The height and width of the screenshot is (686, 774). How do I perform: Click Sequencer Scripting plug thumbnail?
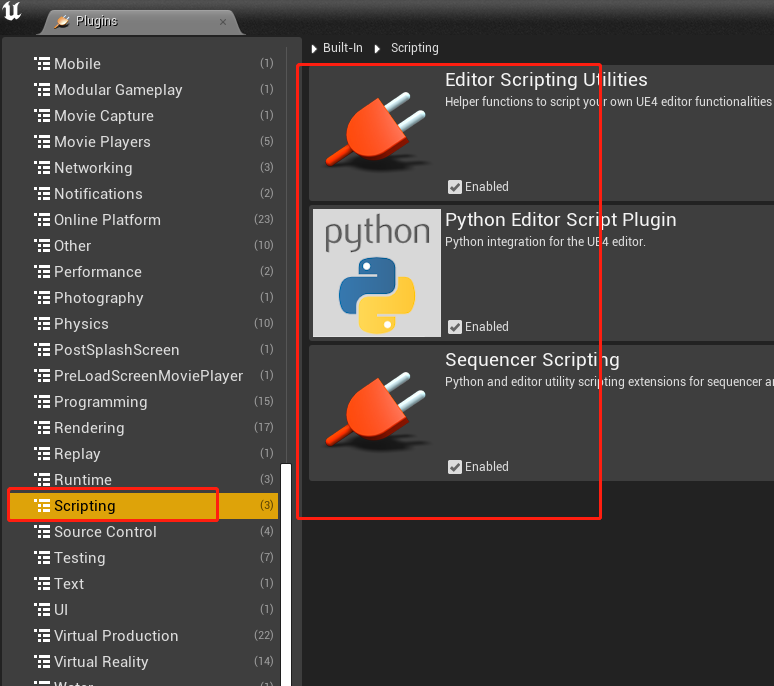pos(377,413)
